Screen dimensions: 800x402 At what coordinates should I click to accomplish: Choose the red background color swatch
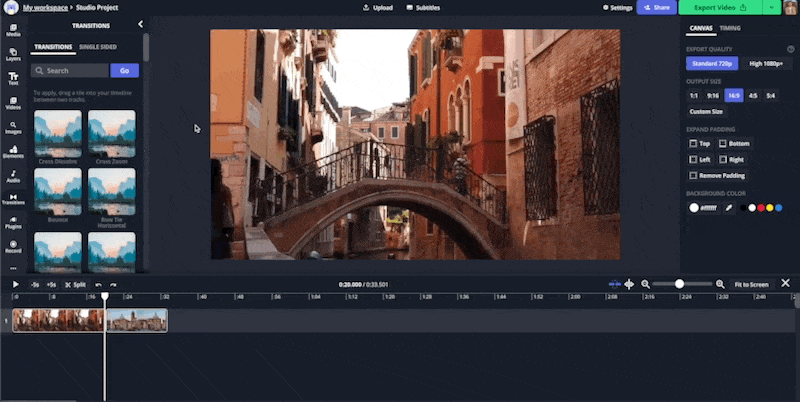(762, 208)
